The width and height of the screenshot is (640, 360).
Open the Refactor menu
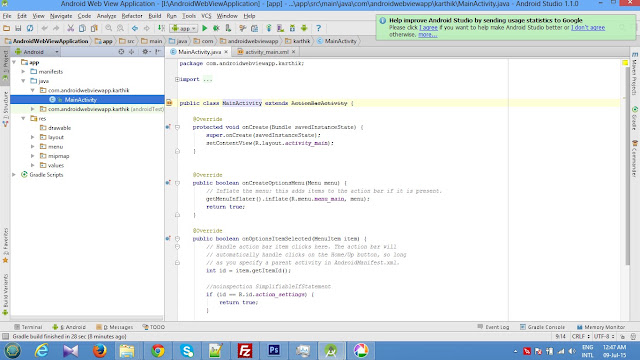coord(132,16)
